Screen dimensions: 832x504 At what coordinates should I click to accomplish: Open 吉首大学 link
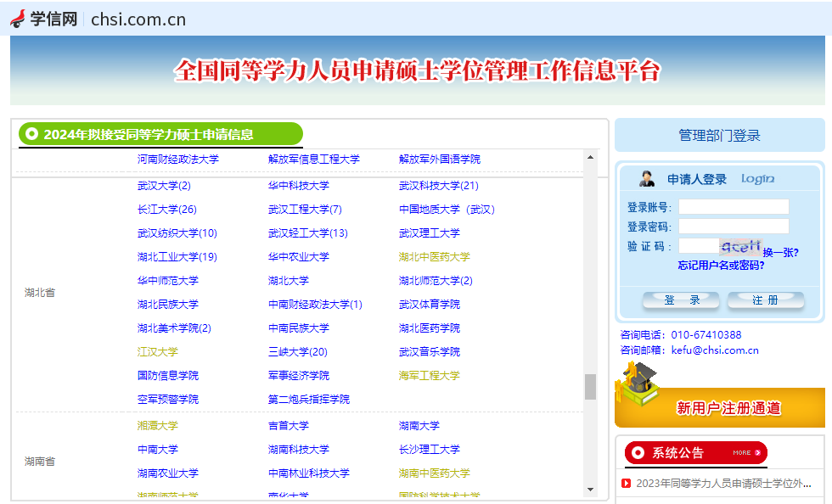point(288,425)
